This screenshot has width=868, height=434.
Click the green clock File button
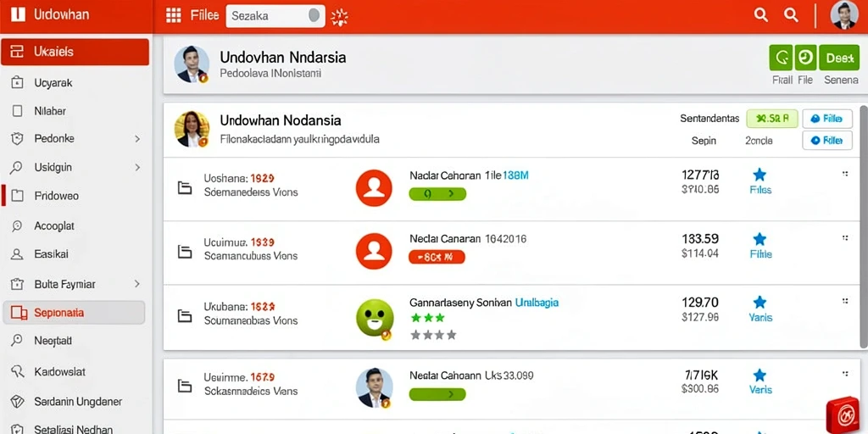click(805, 58)
